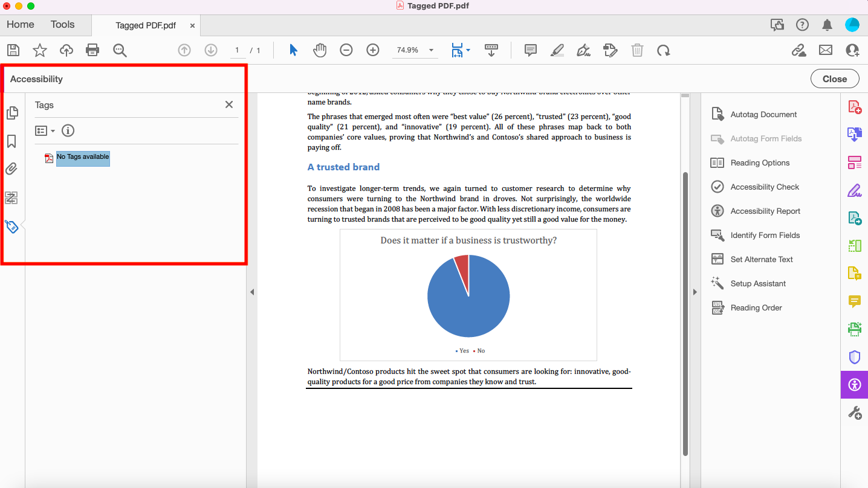Click the Tags panel sidebar icon
This screenshot has width=868, height=488.
tap(11, 226)
